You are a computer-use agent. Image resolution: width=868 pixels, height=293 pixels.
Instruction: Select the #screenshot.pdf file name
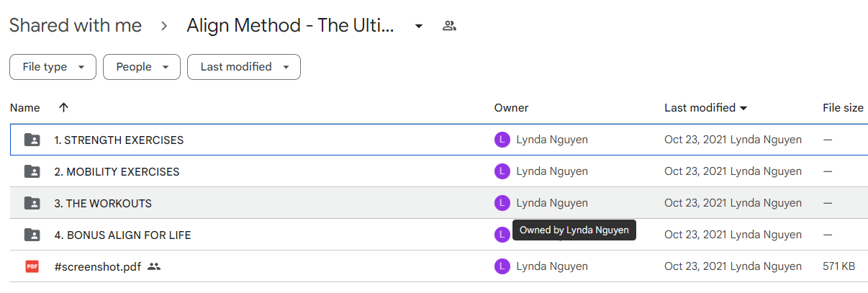(x=97, y=267)
